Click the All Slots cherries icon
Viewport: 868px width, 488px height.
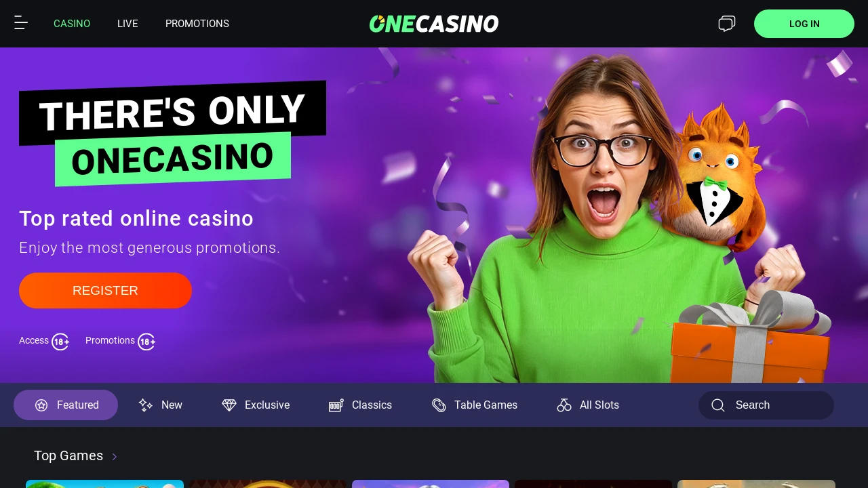pos(564,405)
